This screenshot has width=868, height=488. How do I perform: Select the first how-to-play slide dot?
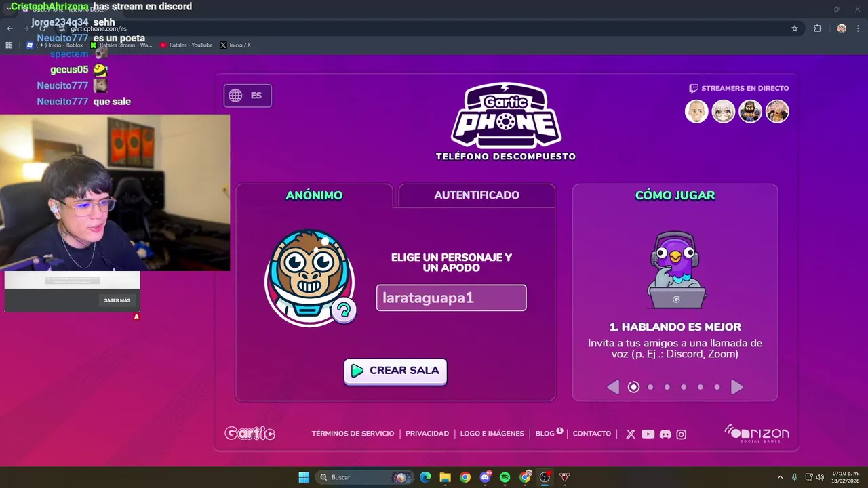633,387
